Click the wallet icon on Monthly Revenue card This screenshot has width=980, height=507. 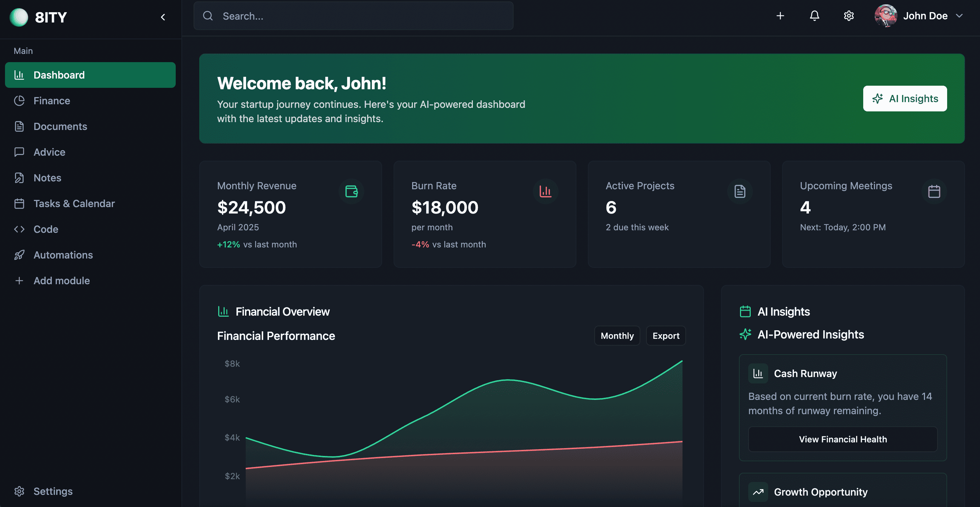click(x=351, y=191)
